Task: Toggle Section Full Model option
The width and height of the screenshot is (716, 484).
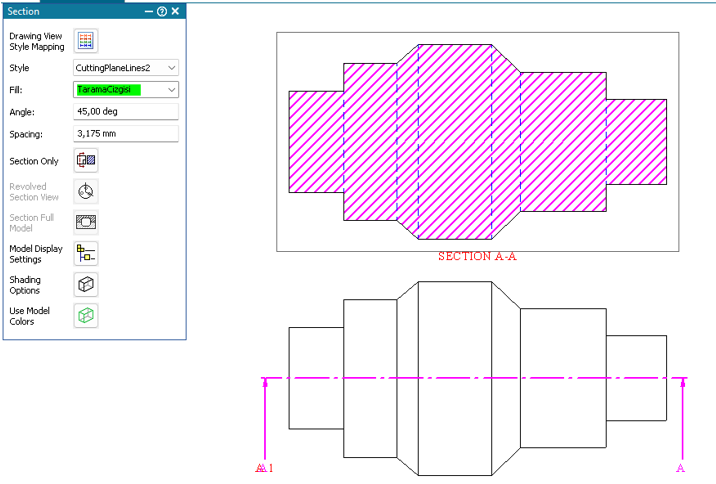Action: point(86,222)
